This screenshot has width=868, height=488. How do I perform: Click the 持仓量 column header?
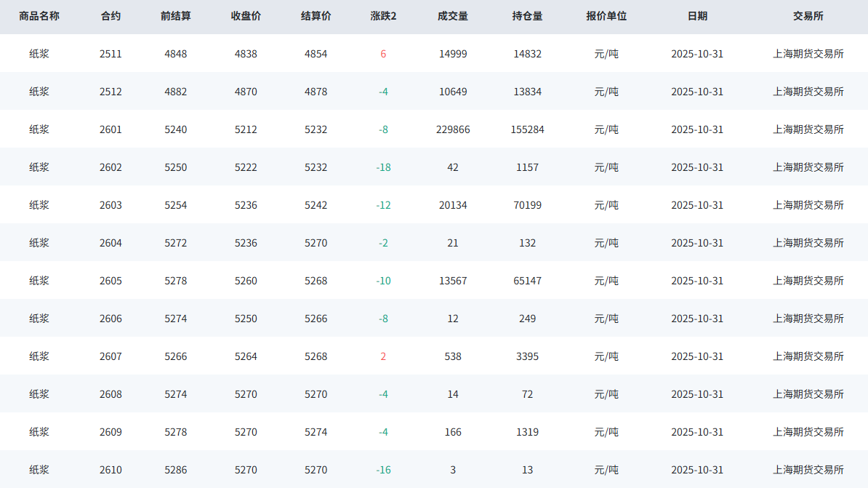[x=527, y=16]
